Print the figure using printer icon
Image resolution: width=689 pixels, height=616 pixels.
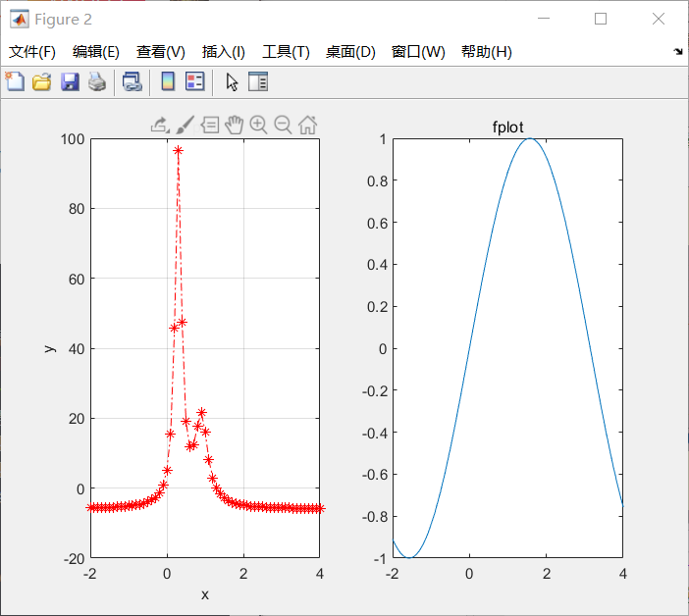coord(97,82)
